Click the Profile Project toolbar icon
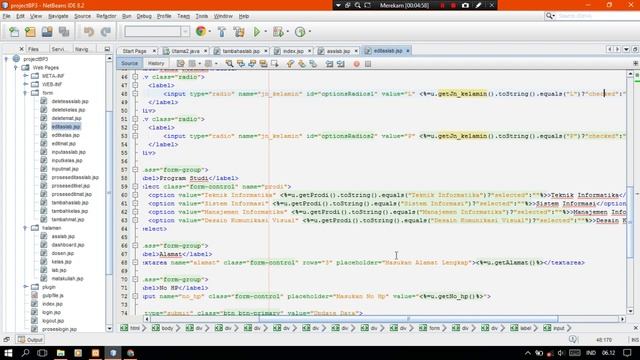The height and width of the screenshot is (360, 640). click(300, 32)
